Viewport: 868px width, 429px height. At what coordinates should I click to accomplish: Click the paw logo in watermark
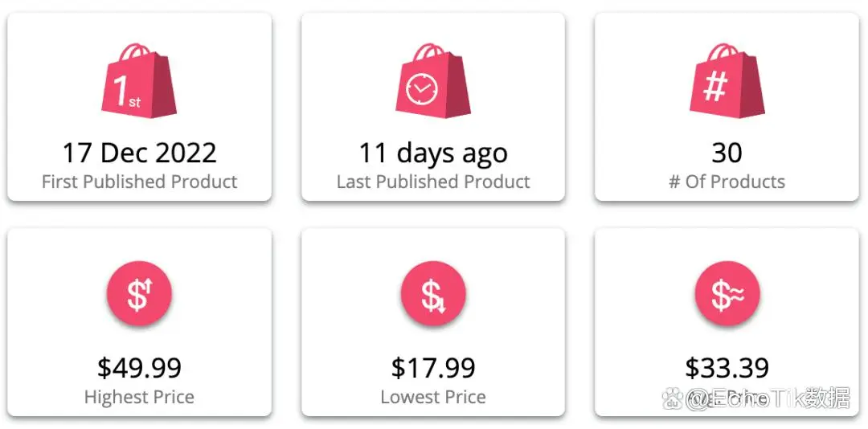click(672, 398)
